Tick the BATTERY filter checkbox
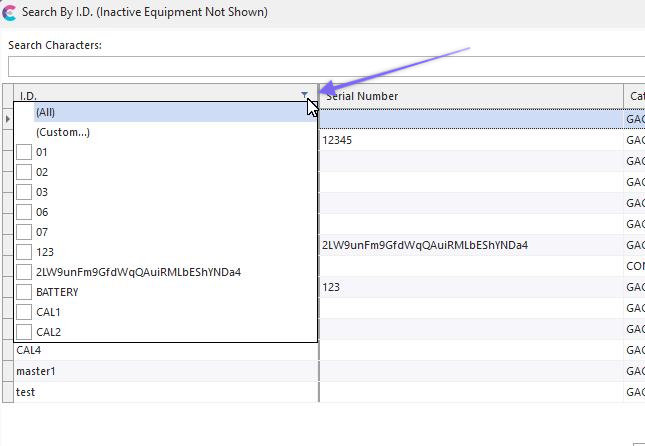Image resolution: width=645 pixels, height=446 pixels. pos(25,292)
